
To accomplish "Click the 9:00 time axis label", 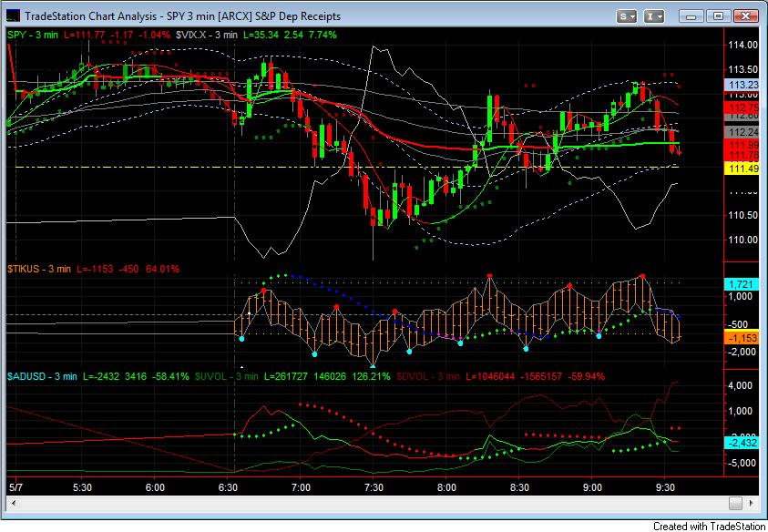I will click(593, 488).
